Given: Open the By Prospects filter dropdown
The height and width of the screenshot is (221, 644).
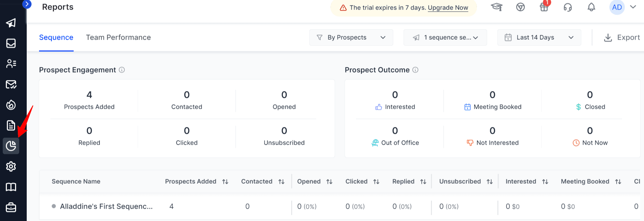Looking at the screenshot, I should [351, 37].
